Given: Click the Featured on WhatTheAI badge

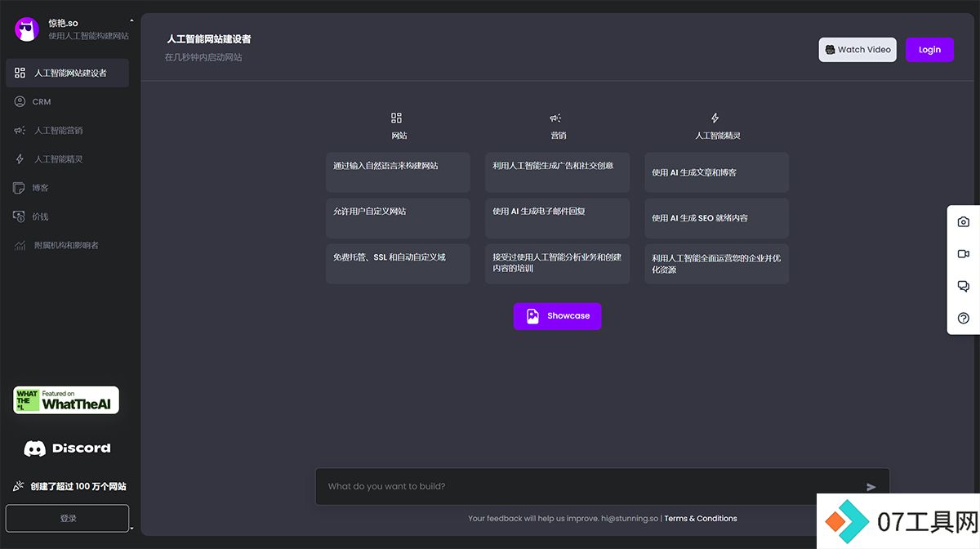Looking at the screenshot, I should pyautogui.click(x=66, y=400).
